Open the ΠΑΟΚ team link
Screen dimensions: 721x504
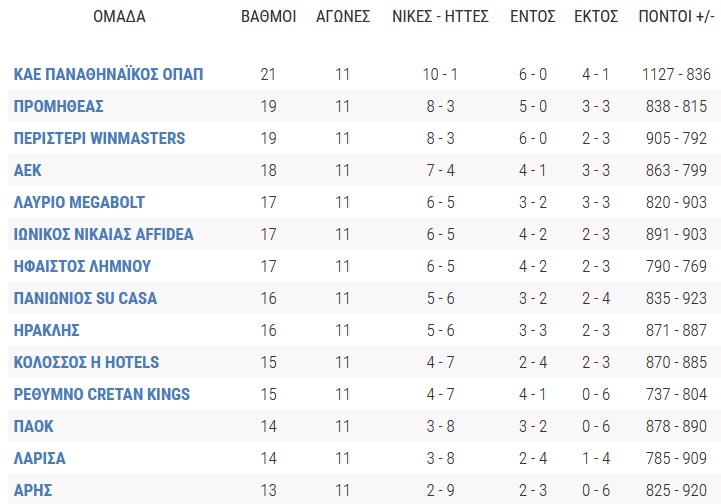(x=34, y=426)
